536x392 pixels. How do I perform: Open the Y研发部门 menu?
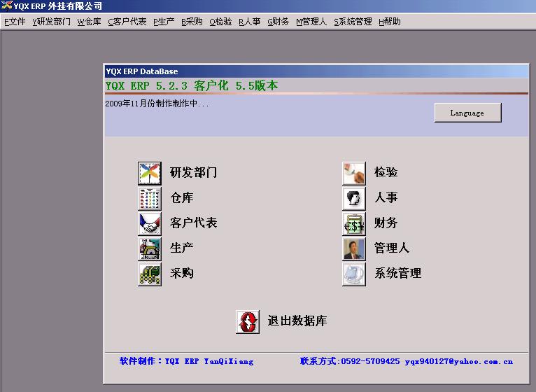pos(51,22)
